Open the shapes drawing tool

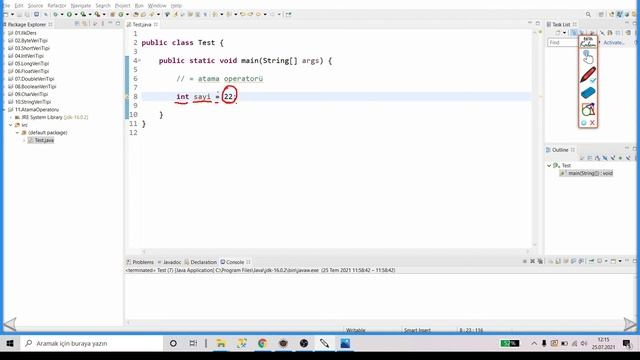pyautogui.click(x=588, y=109)
